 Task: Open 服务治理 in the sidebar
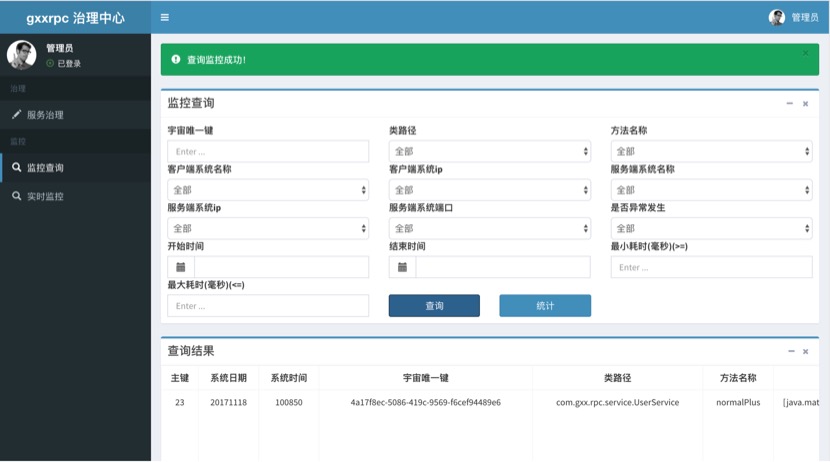(x=75, y=115)
